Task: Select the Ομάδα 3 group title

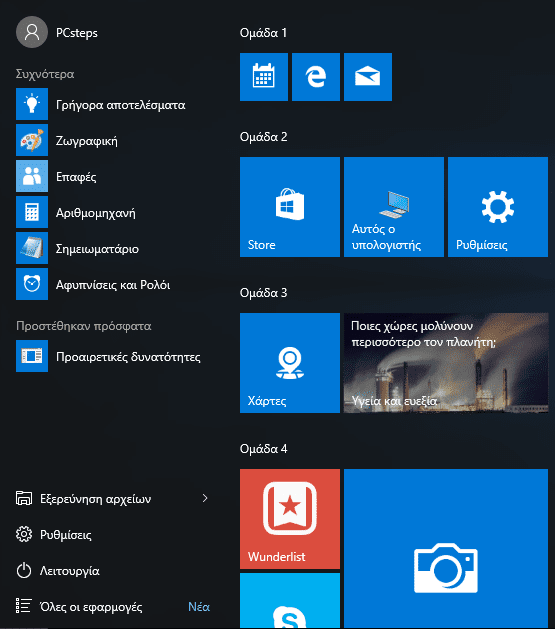Action: [263, 293]
